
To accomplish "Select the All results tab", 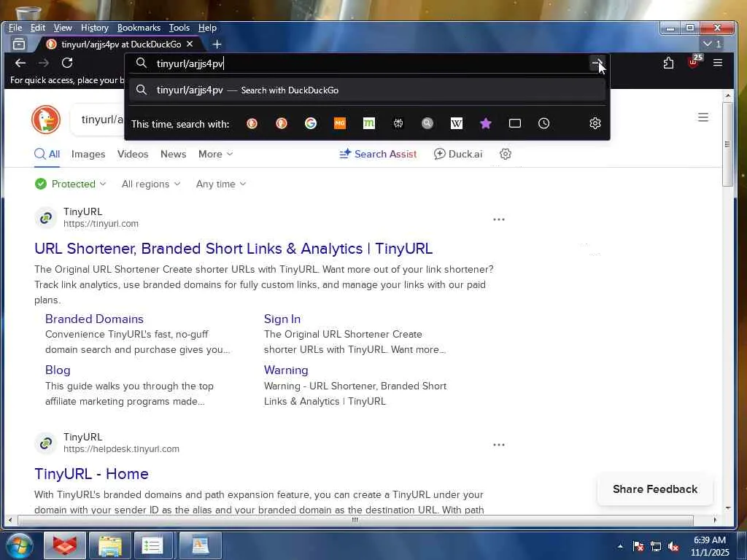I will click(47, 155).
